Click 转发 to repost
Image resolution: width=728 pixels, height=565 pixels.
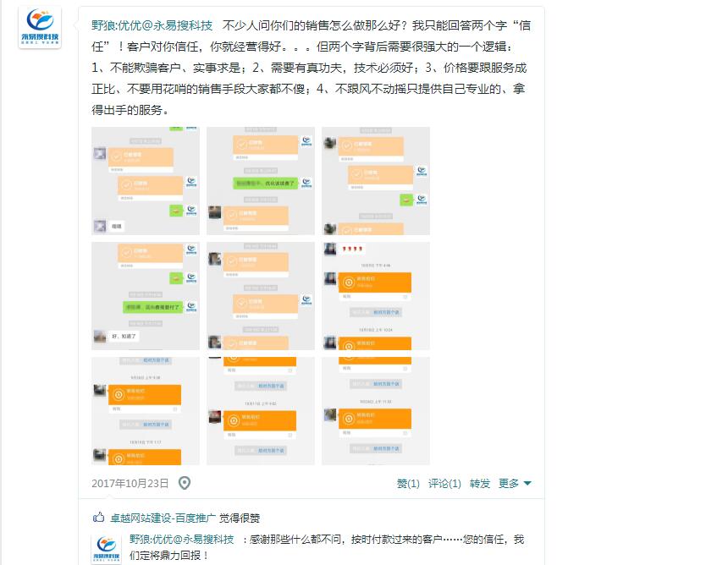point(480,483)
